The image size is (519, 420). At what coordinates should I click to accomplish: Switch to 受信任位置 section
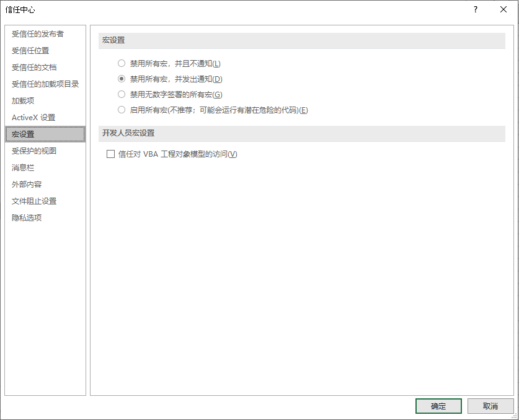pos(45,51)
